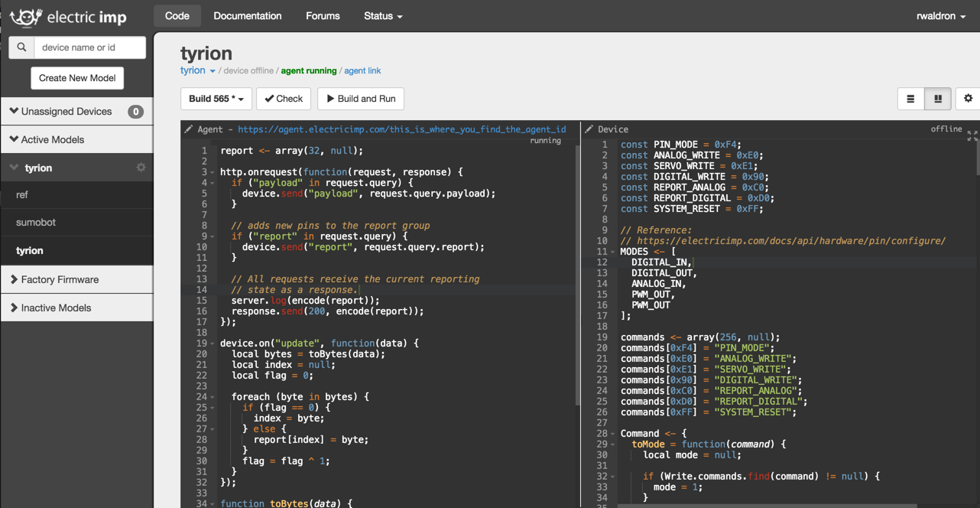The width and height of the screenshot is (980, 508).
Task: Click agent line 'report <- array(32, null);'
Action: [x=292, y=151]
